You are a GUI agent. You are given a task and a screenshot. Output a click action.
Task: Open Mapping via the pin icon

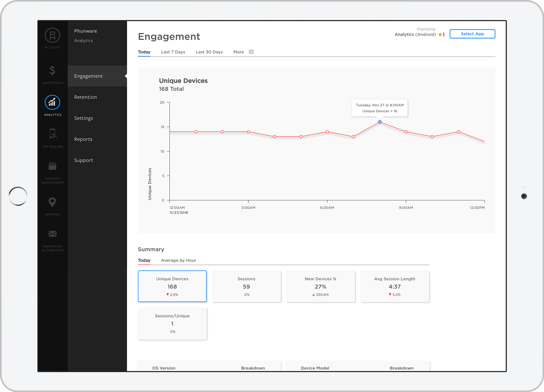(52, 202)
